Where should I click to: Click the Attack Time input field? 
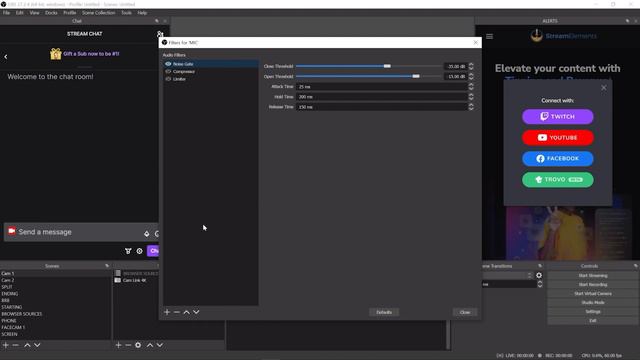point(381,87)
